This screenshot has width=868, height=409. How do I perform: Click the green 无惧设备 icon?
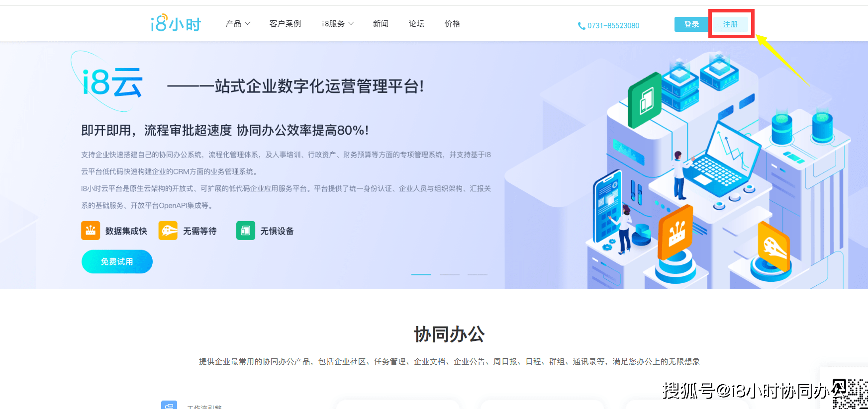pyautogui.click(x=246, y=231)
